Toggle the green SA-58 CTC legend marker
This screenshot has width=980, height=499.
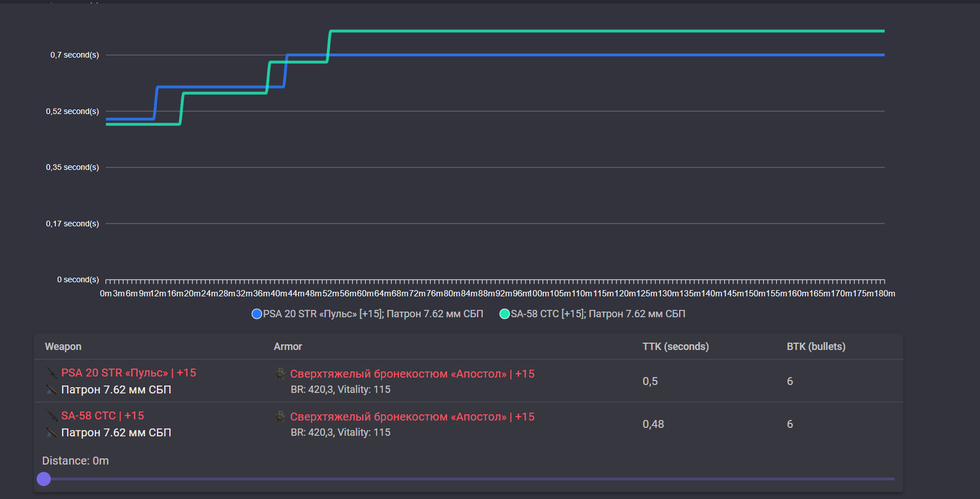click(505, 314)
